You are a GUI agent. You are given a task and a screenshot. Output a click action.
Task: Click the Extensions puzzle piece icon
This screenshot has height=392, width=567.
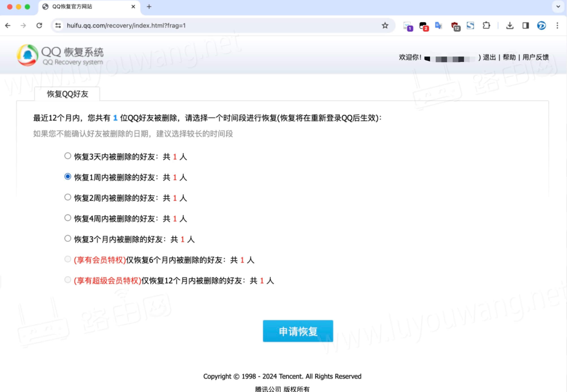coord(486,25)
